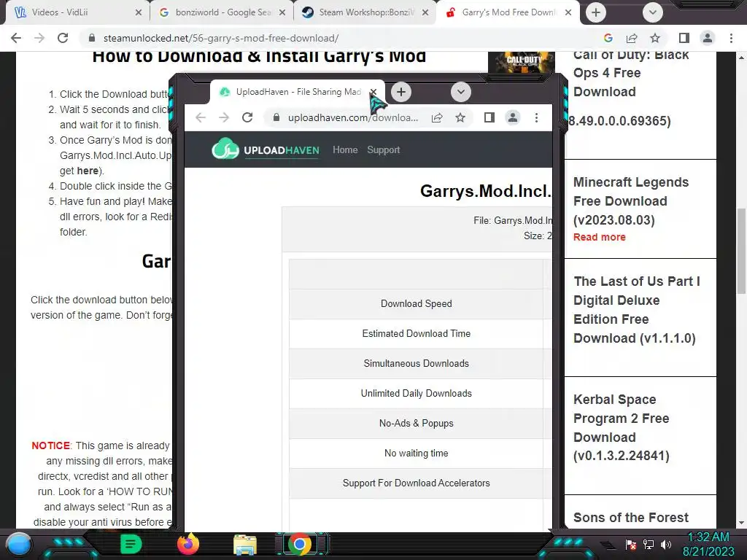Viewport: 747px width, 560px height.
Task: Select the UploadHaven File Sharing tab
Action: (x=298, y=92)
